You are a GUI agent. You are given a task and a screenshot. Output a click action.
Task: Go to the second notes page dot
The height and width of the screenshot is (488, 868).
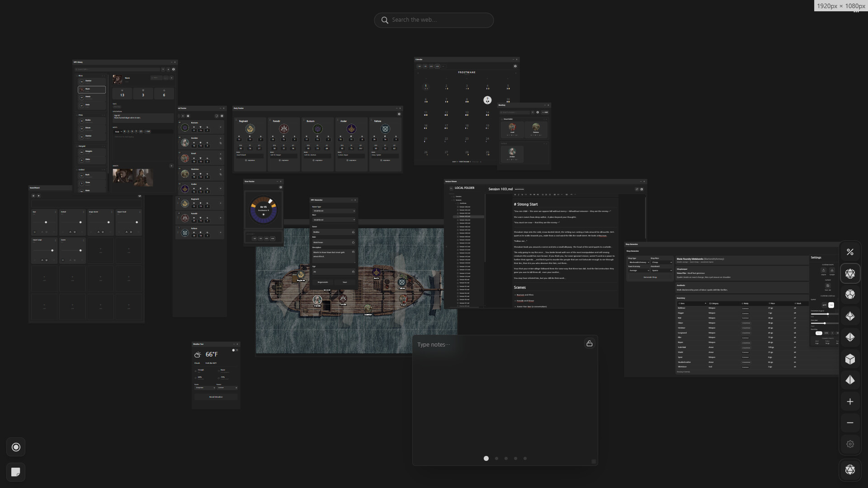[x=496, y=458]
